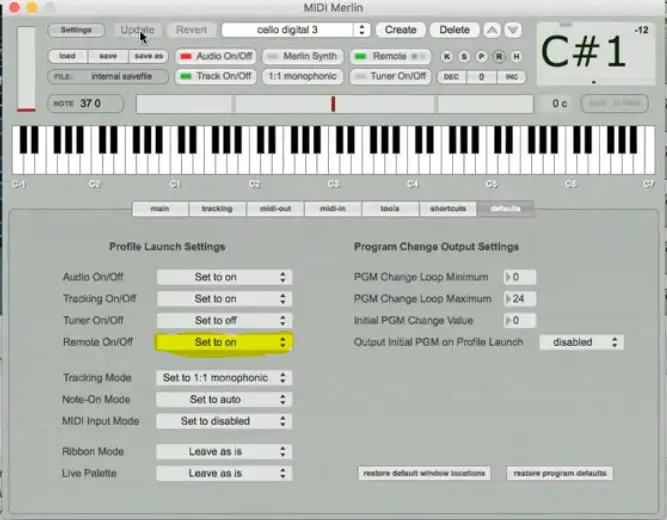
Task: Click the R round button
Action: 499,56
